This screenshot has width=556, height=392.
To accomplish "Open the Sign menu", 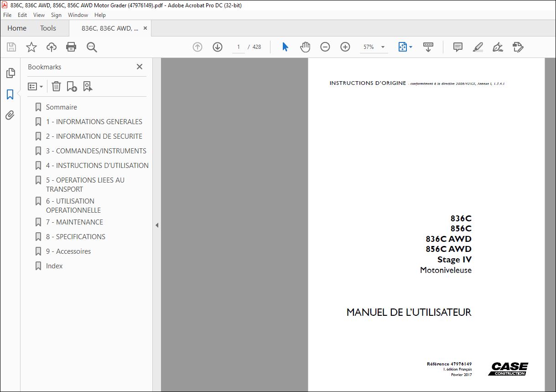I will coord(57,15).
